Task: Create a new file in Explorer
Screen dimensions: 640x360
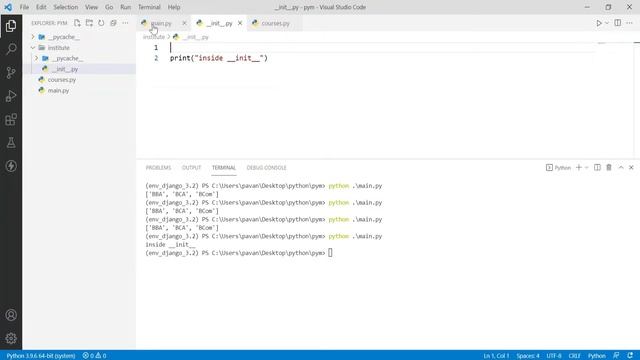Action: 77,23
